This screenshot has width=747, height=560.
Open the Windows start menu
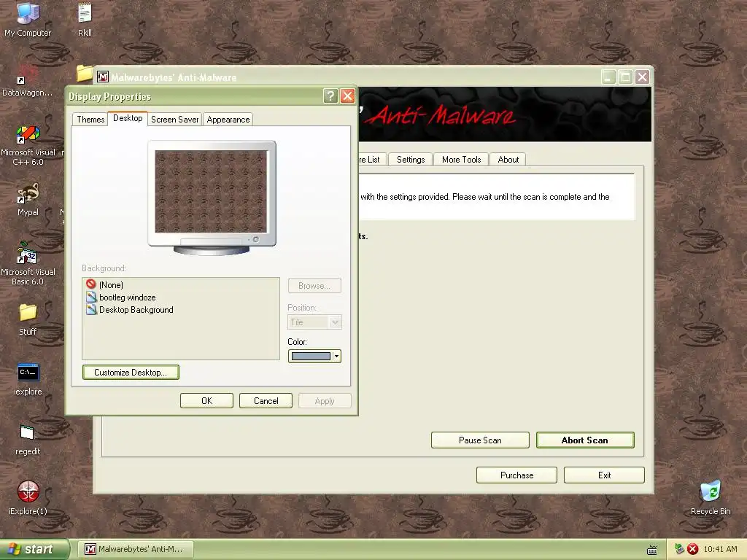pos(34,549)
